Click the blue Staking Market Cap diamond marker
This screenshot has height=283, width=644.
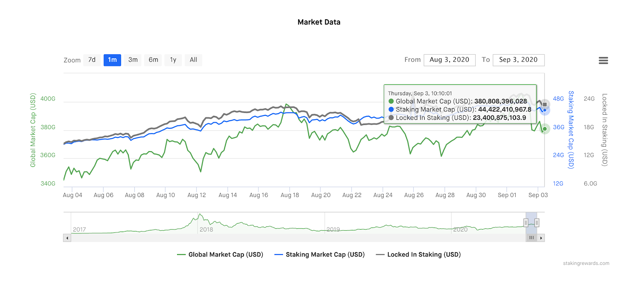545,110
